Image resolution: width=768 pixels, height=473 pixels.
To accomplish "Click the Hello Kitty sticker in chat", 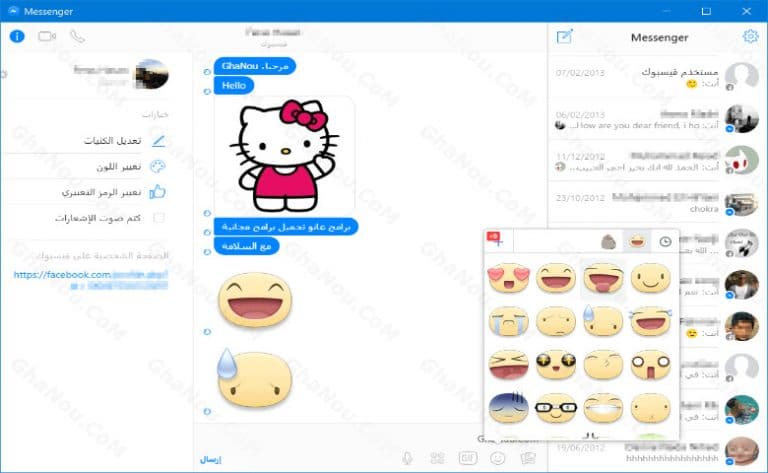I will pyautogui.click(x=285, y=155).
